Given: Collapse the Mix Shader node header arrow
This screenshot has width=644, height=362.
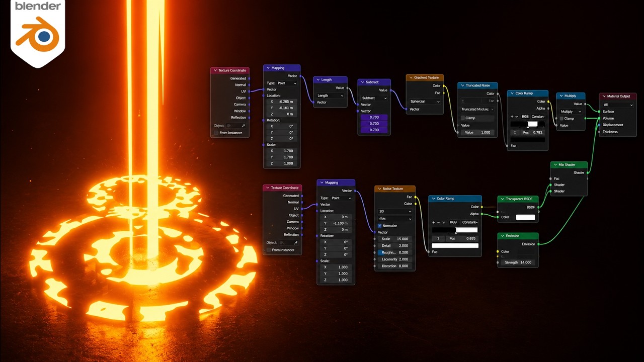Looking at the screenshot, I should click(x=555, y=165).
